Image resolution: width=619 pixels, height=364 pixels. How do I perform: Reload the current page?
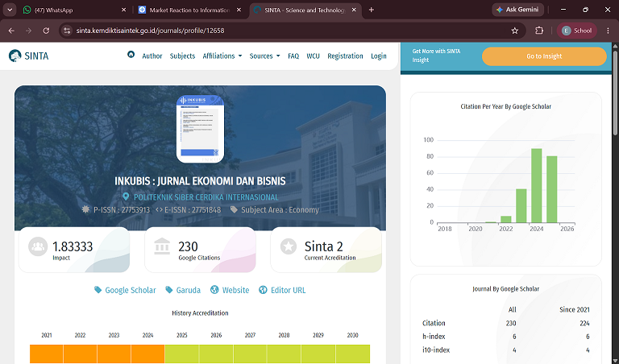[46, 31]
